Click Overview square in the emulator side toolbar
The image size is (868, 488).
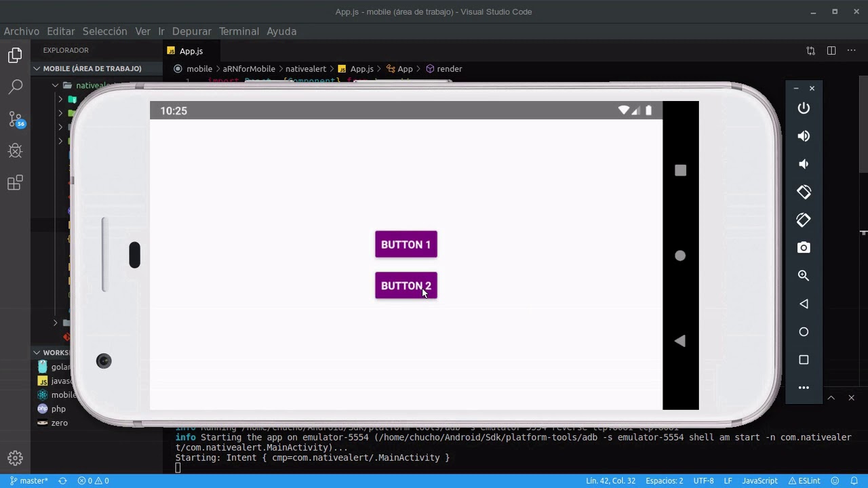[804, 360]
